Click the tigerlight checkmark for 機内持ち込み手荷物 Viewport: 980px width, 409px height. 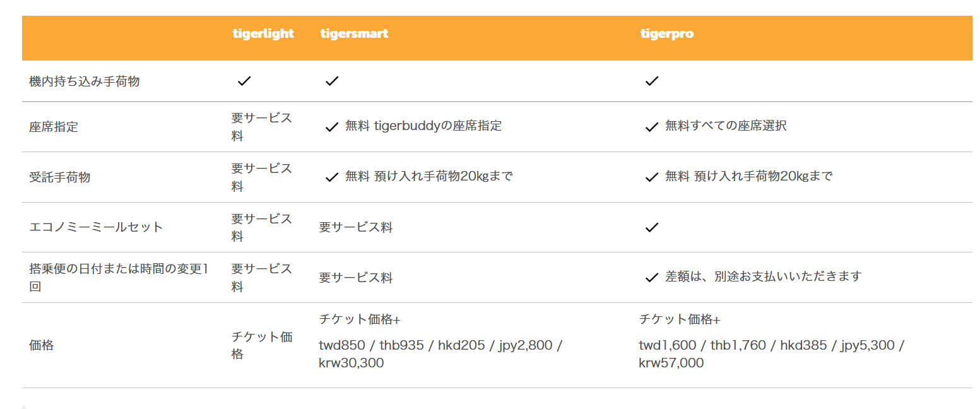(x=244, y=81)
